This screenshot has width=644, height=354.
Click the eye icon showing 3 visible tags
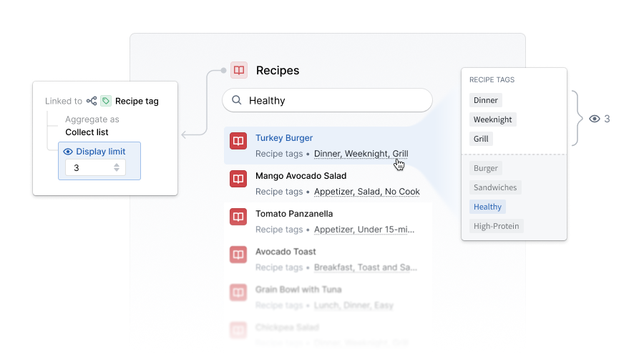click(595, 119)
